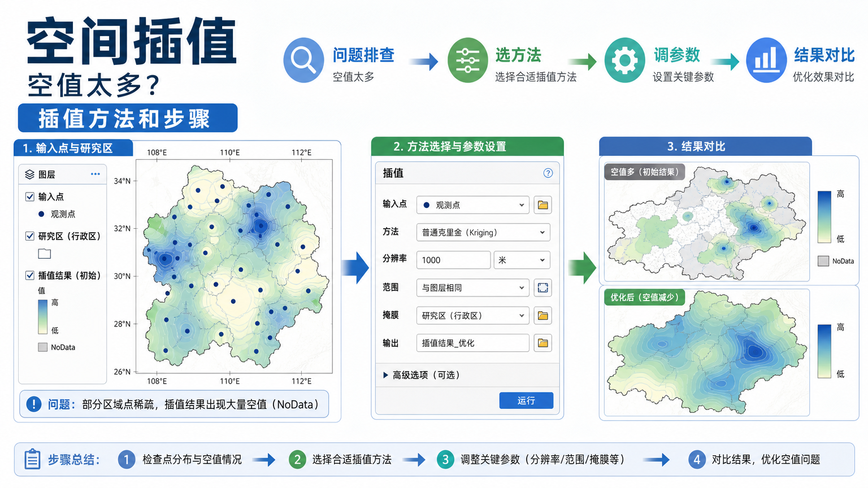Click the bar chart icon for 结果对比

tap(766, 60)
